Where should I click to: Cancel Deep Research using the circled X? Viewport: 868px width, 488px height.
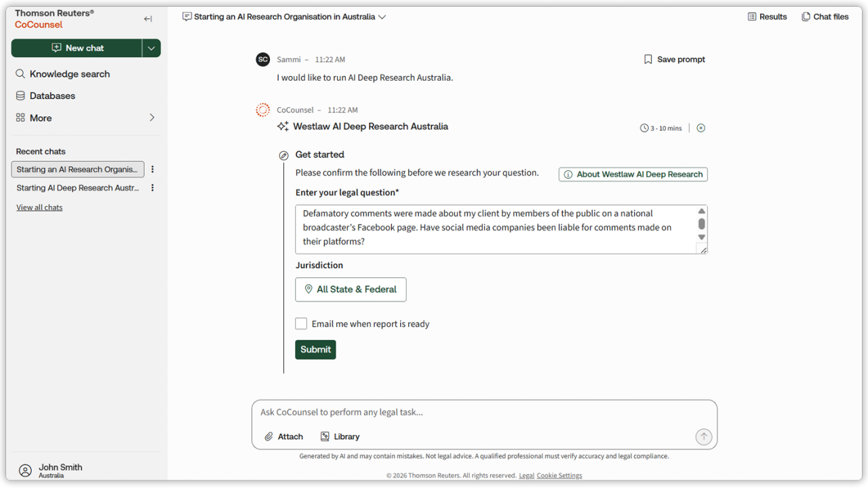coord(701,128)
